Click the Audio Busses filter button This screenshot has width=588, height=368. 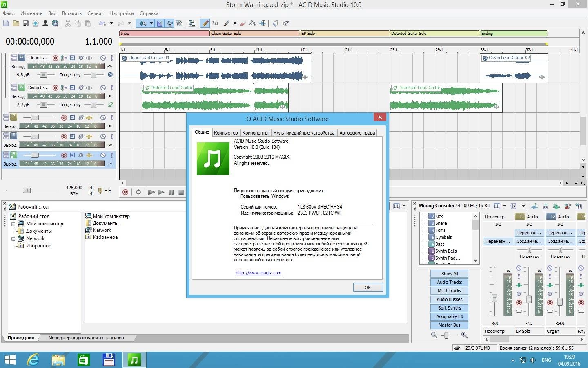click(x=449, y=299)
